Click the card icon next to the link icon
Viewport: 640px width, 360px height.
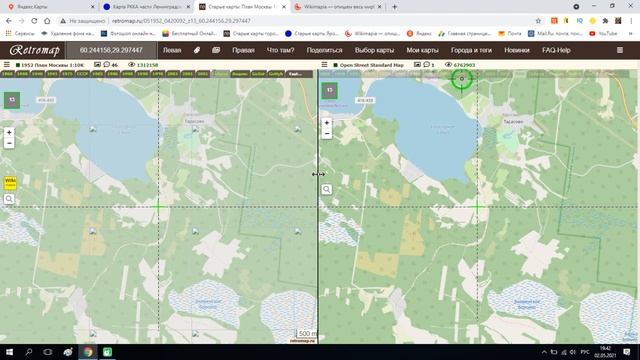click(216, 50)
